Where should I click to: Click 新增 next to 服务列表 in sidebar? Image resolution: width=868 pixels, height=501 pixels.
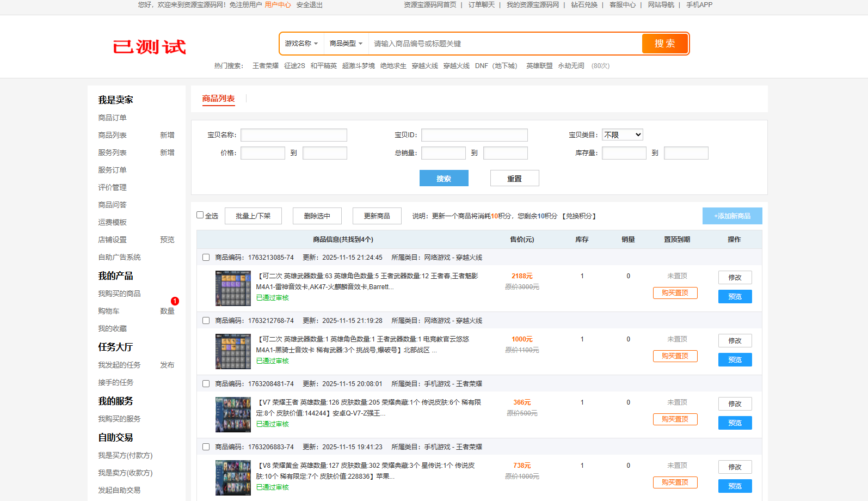167,152
